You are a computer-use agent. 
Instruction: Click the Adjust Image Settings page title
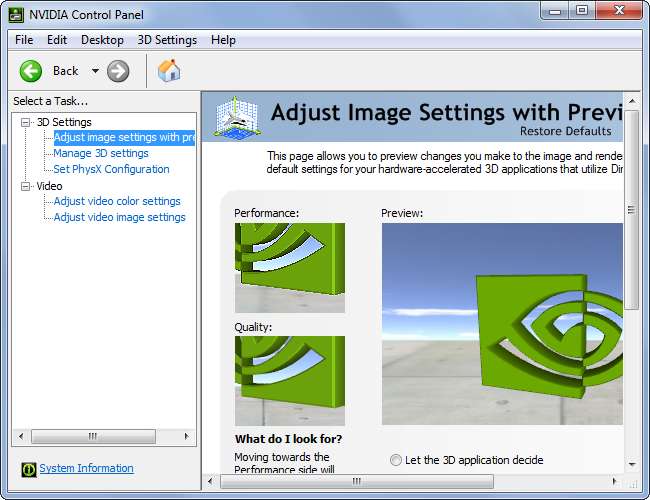pyautogui.click(x=446, y=112)
